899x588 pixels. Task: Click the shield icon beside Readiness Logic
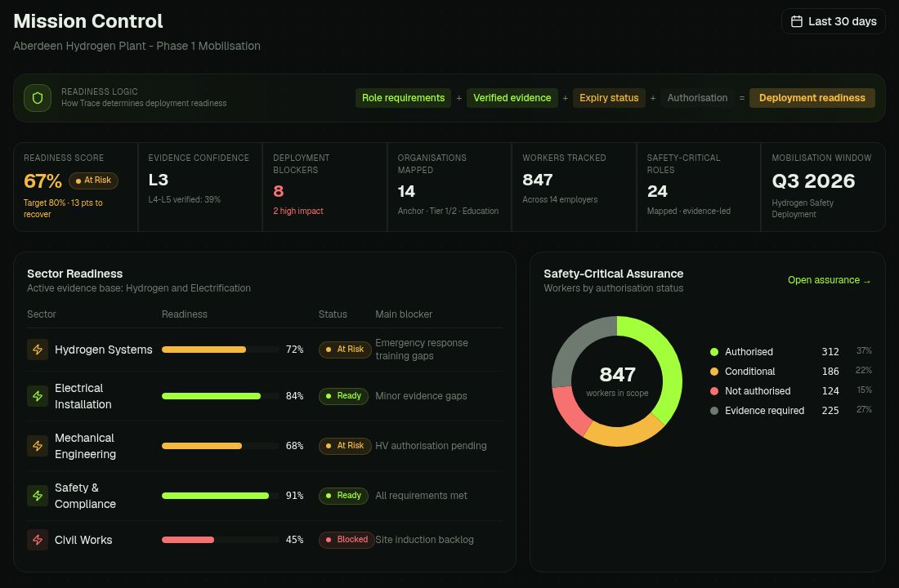pyautogui.click(x=38, y=98)
